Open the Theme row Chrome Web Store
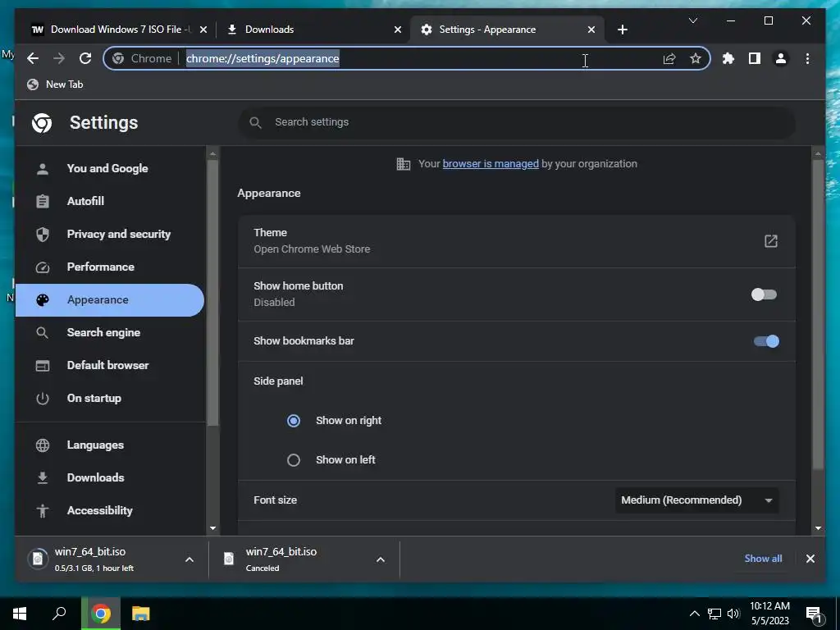Screen dimensions: 840x630 517,241
